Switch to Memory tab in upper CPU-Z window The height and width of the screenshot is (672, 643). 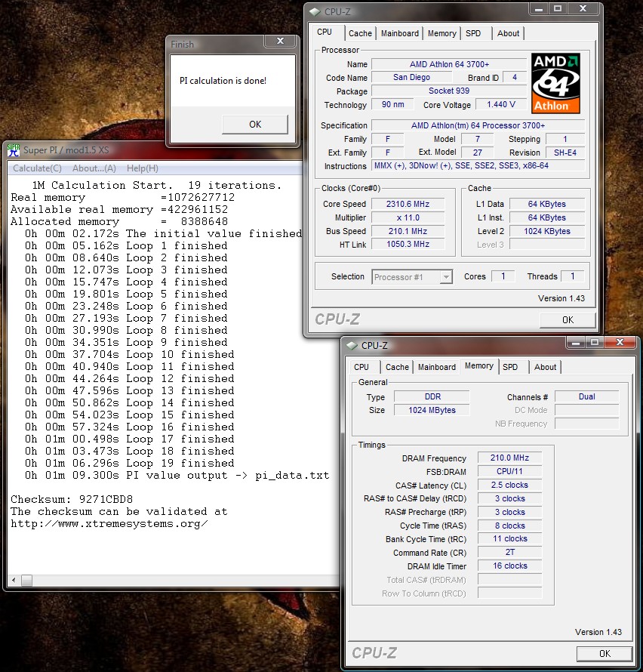click(441, 33)
